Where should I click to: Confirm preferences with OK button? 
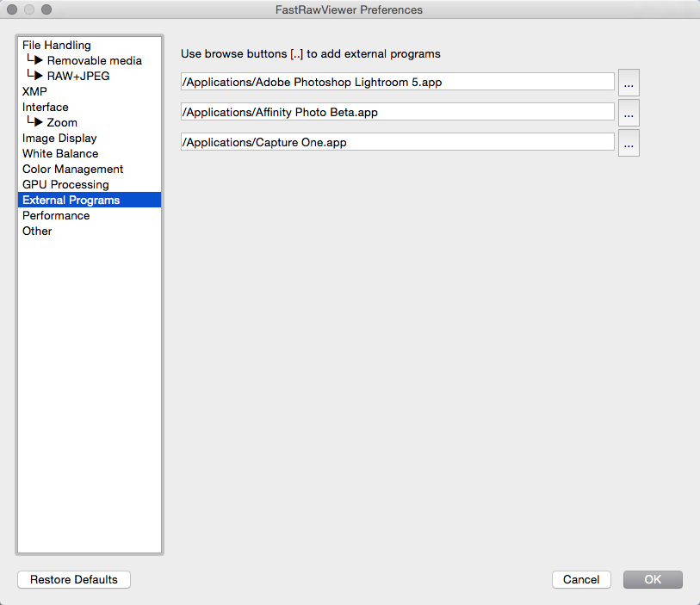tap(653, 579)
